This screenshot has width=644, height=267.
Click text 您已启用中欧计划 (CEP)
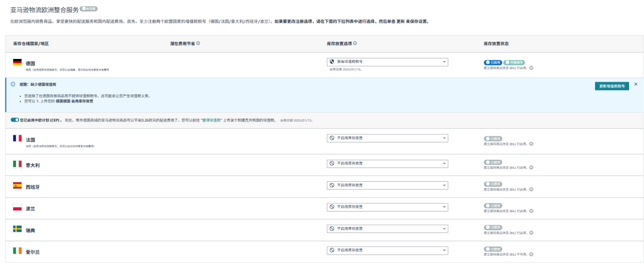click(41, 120)
